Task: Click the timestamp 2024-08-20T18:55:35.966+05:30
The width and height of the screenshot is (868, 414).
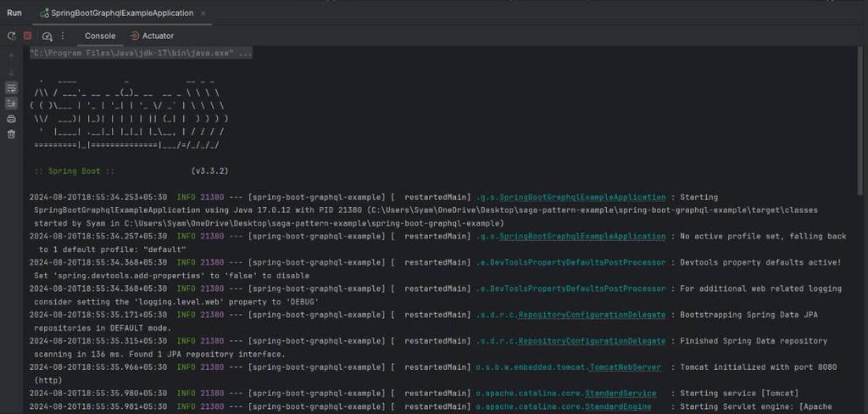Action: click(x=98, y=366)
